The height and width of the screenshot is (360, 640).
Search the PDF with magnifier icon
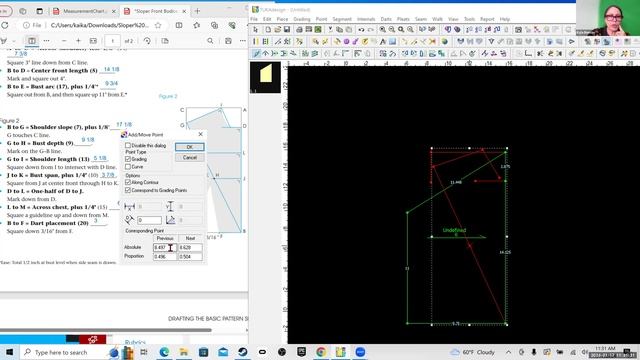[210, 41]
